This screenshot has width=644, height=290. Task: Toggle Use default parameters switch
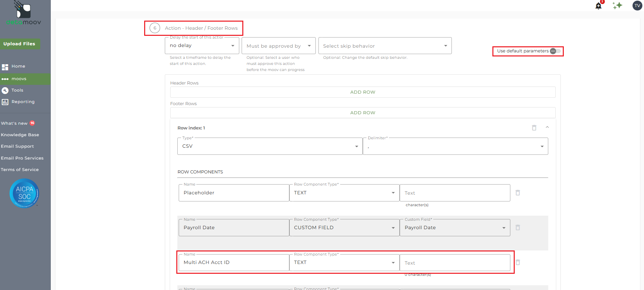(x=555, y=51)
